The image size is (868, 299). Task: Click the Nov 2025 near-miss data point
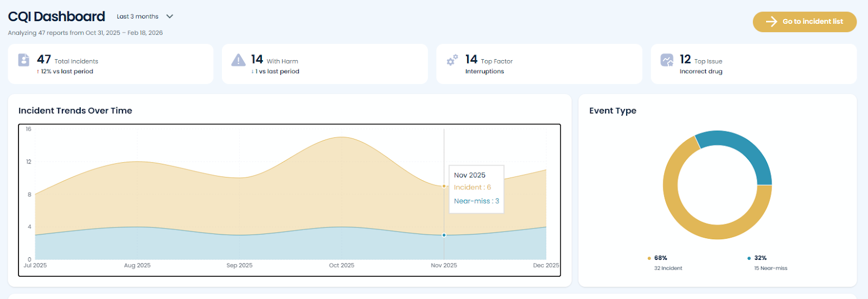(444, 235)
